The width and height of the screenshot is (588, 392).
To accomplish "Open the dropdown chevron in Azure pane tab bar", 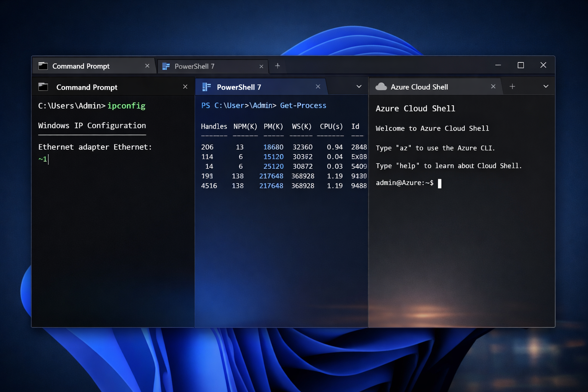I will (x=546, y=87).
